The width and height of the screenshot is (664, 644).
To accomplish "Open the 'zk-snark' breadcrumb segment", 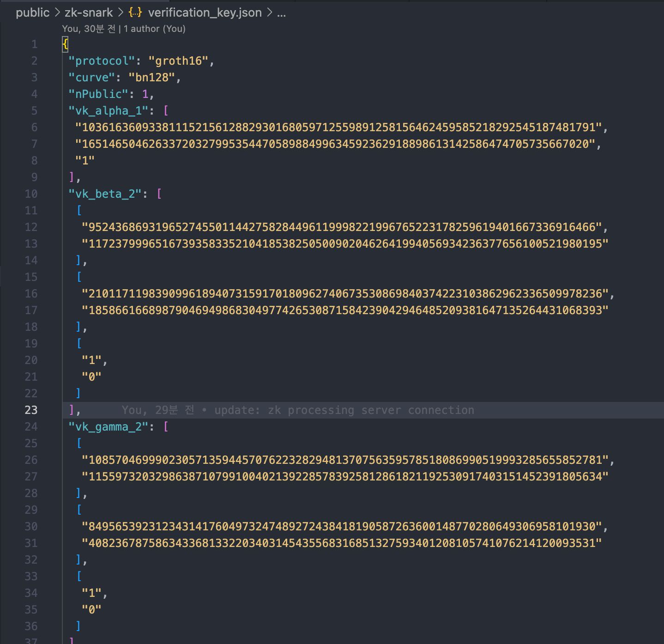I will tap(89, 12).
